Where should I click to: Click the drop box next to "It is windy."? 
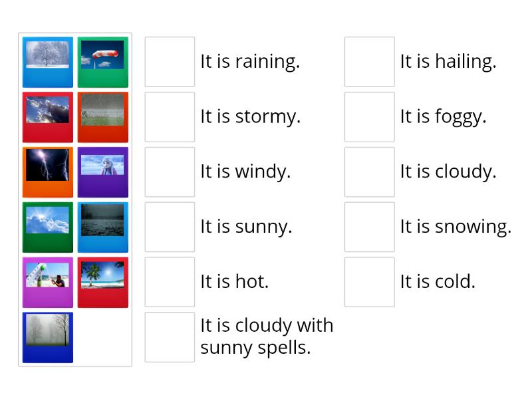pyautogui.click(x=170, y=172)
